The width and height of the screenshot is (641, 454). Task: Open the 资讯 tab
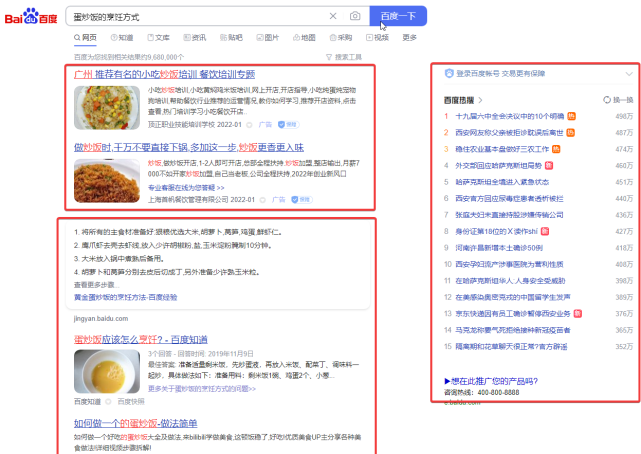[195, 38]
